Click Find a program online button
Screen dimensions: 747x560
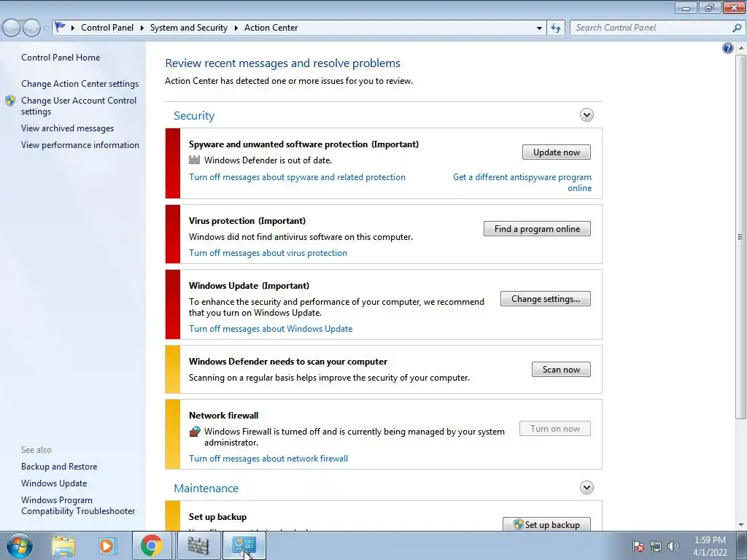[537, 228]
